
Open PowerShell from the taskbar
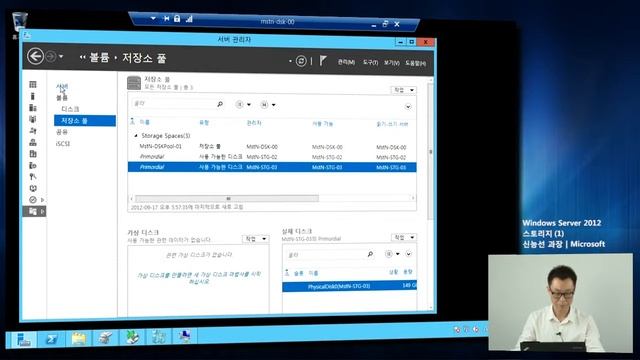click(51, 338)
